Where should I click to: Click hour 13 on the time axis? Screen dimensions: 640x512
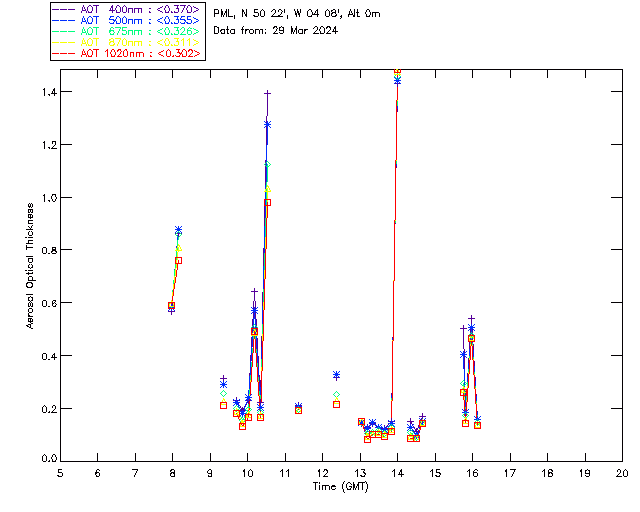360,473
